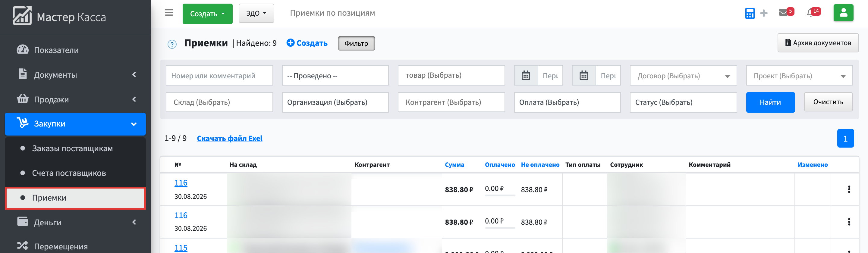Image resolution: width=868 pixels, height=253 pixels.
Task: Open Заказы поставщикам submenu item
Action: tap(75, 148)
